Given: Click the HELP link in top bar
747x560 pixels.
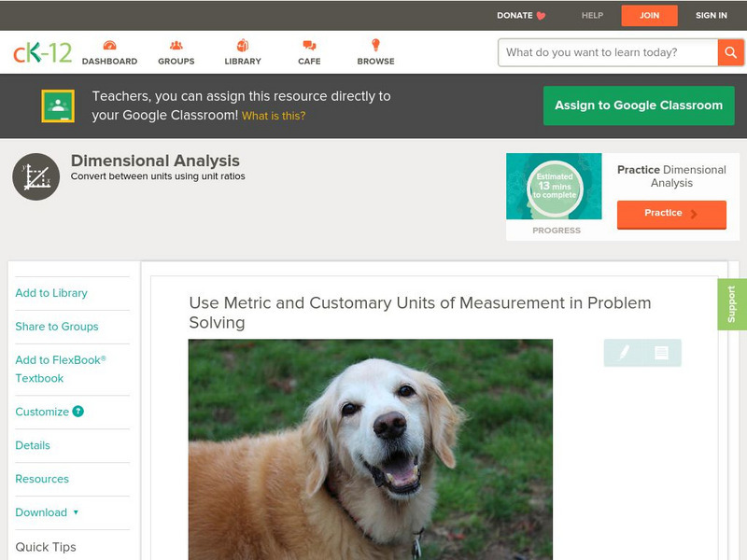Looking at the screenshot, I should coord(592,16).
